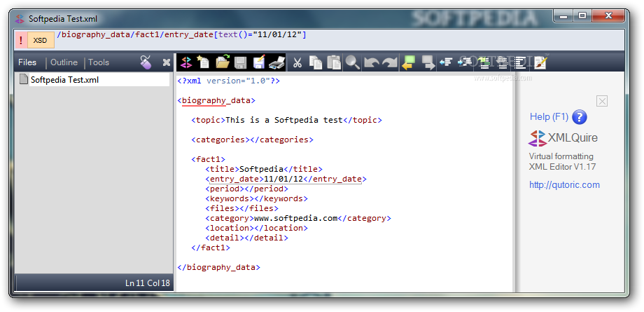
Task: Click the plain text-lines formatting icon
Action: (521, 62)
